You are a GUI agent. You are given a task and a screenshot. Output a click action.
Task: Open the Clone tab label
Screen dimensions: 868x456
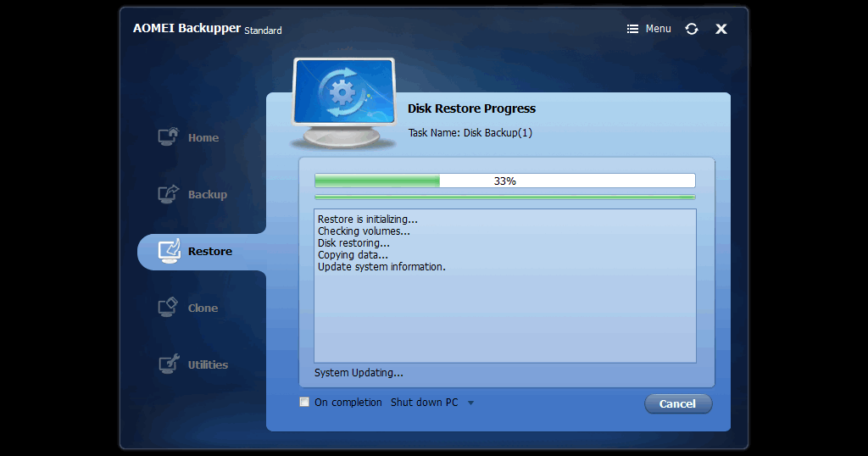[203, 309]
